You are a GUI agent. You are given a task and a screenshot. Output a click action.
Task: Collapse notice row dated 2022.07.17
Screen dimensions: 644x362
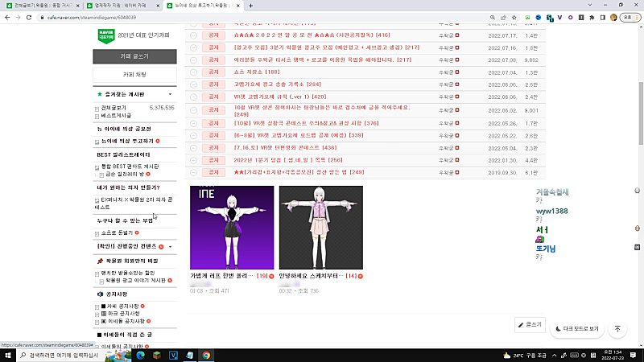[x=193, y=35]
